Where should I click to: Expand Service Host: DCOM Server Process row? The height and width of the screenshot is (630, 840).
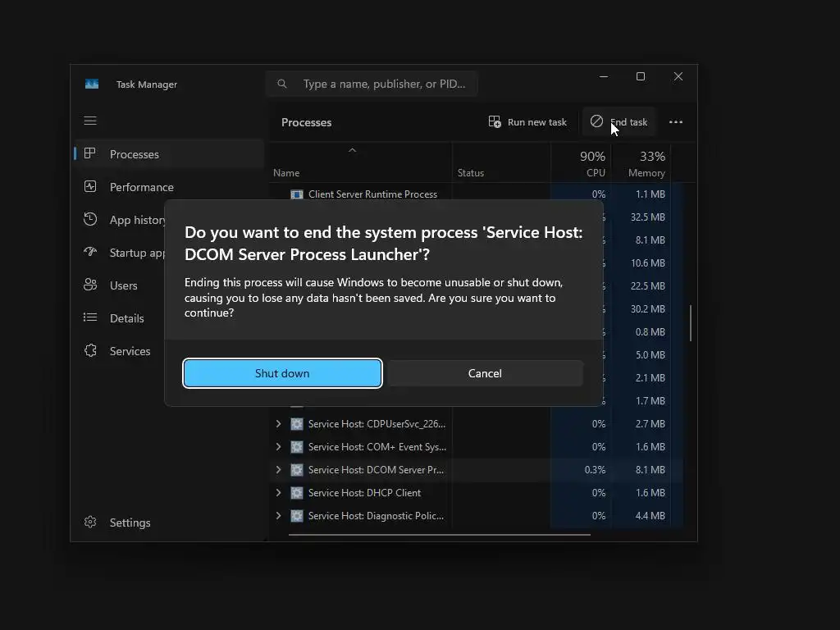point(278,470)
